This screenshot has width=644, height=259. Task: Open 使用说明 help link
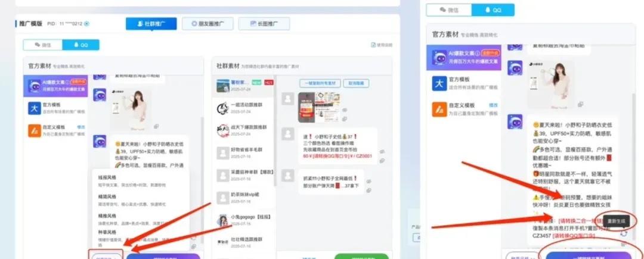382,45
